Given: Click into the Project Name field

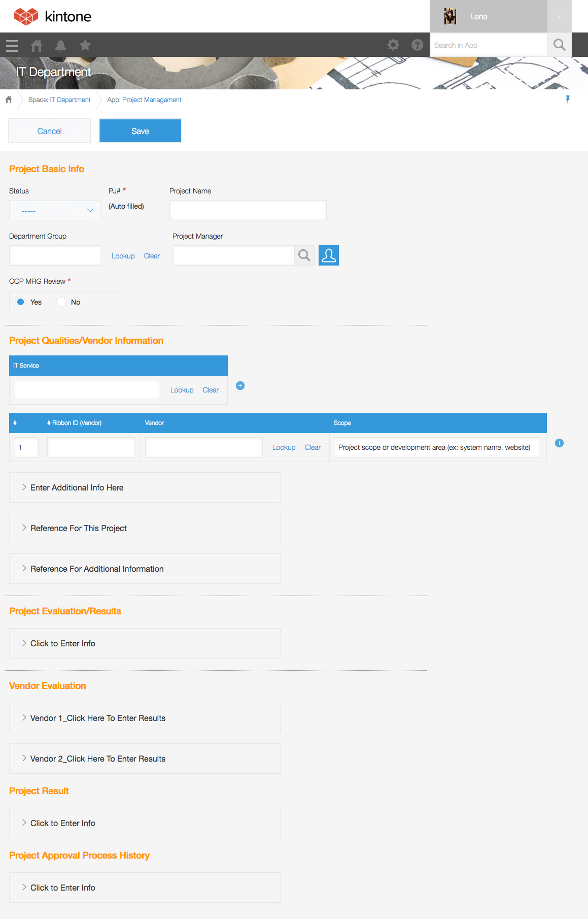Looking at the screenshot, I should coord(248,210).
